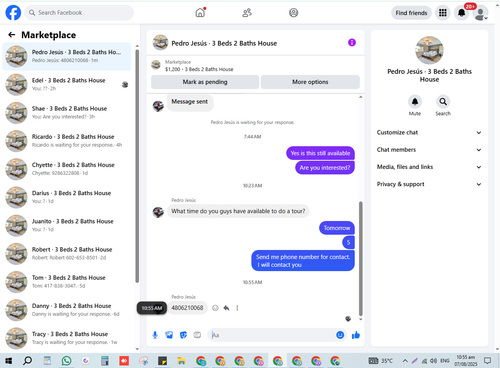This screenshot has width=500, height=368.
Task: Click the 'Send me phone number' message bubble
Action: [303, 261]
